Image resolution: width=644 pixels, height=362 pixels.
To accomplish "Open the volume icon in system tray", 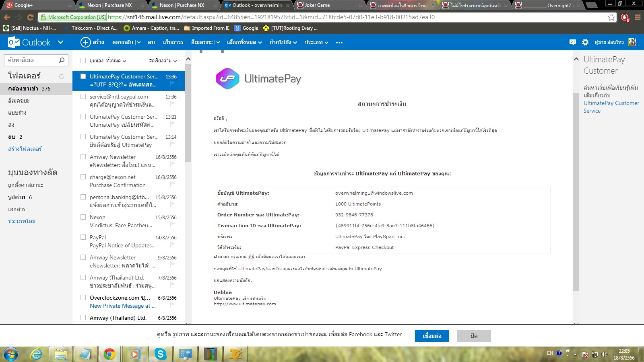I will [x=605, y=354].
